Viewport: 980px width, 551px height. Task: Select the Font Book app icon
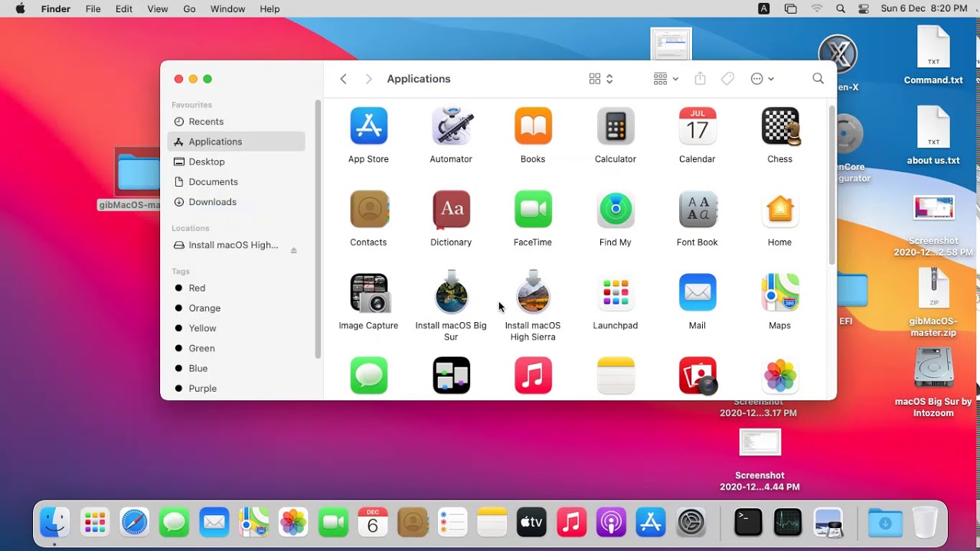click(697, 210)
